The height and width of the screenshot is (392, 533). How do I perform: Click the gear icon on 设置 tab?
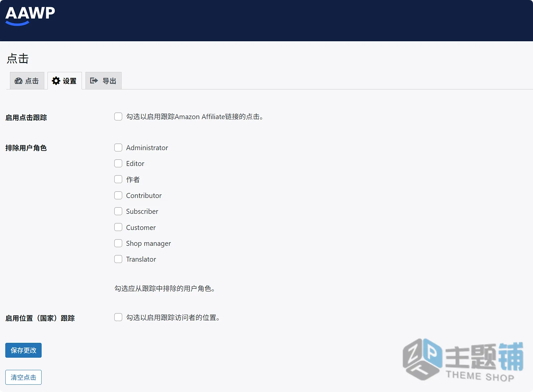[56, 81]
